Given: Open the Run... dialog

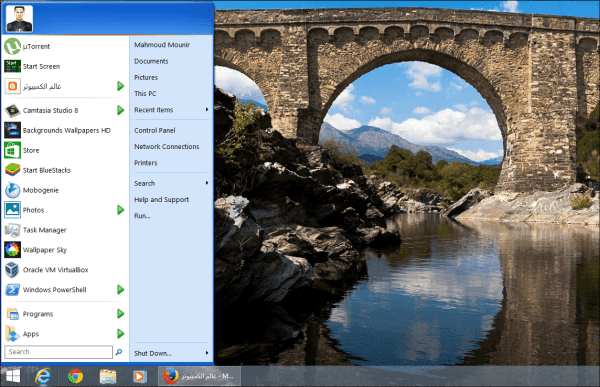Looking at the screenshot, I should pos(142,216).
